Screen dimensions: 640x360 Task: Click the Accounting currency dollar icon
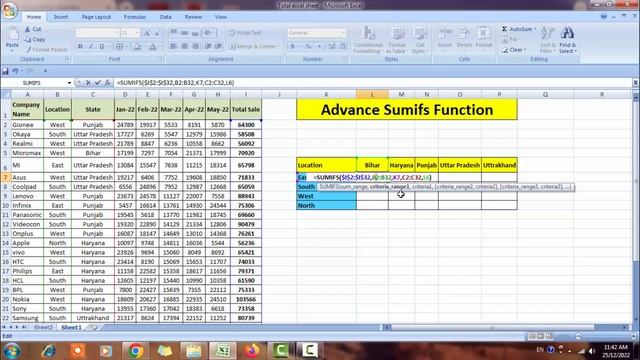293,47
